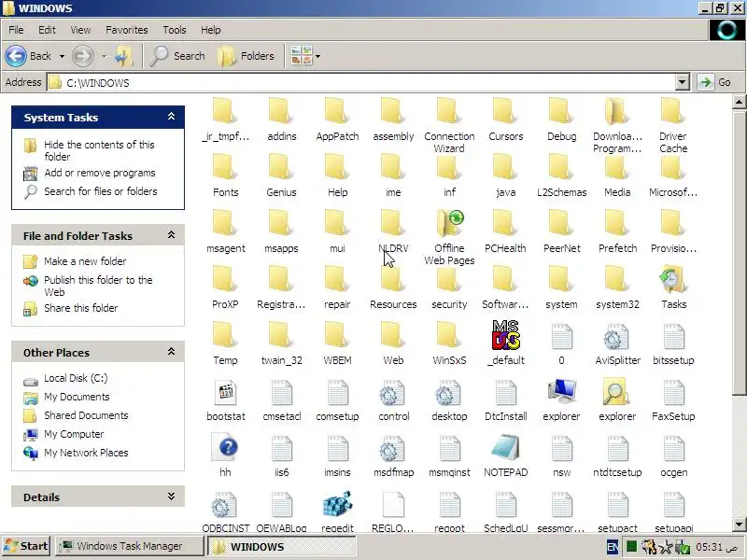Image resolution: width=747 pixels, height=560 pixels.
Task: Open the Back history dropdown arrow
Action: point(62,56)
